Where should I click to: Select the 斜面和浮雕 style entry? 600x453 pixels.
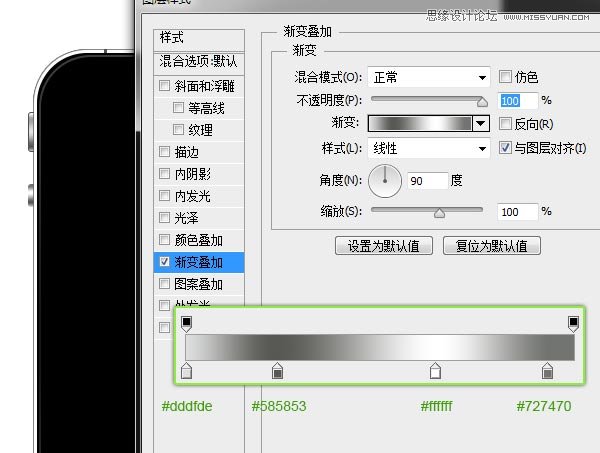[x=199, y=86]
